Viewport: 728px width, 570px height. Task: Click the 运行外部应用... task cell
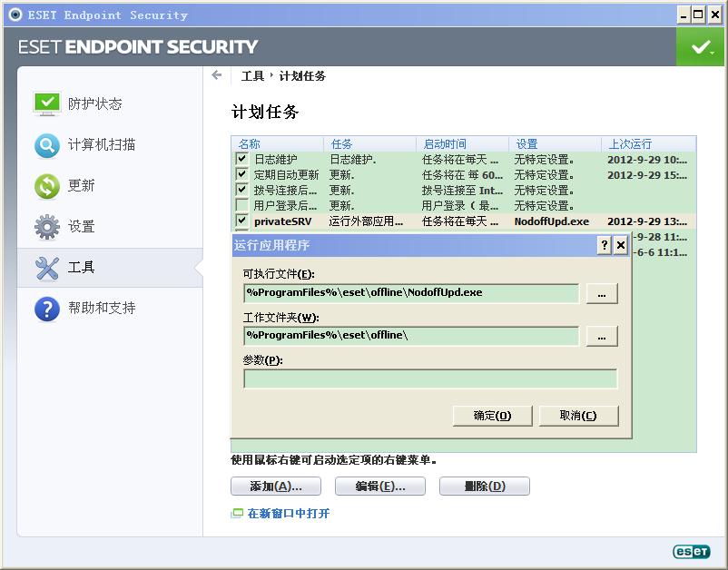point(366,221)
